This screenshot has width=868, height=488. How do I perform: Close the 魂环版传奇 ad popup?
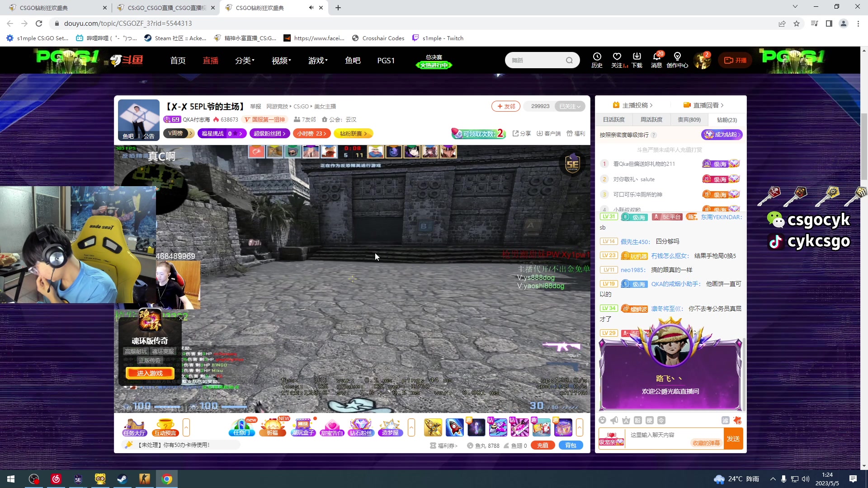click(x=180, y=318)
